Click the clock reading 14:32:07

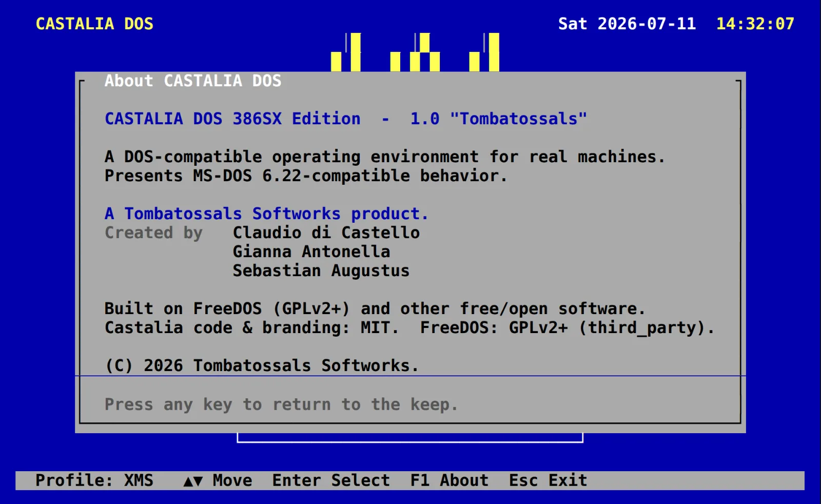pyautogui.click(x=755, y=24)
